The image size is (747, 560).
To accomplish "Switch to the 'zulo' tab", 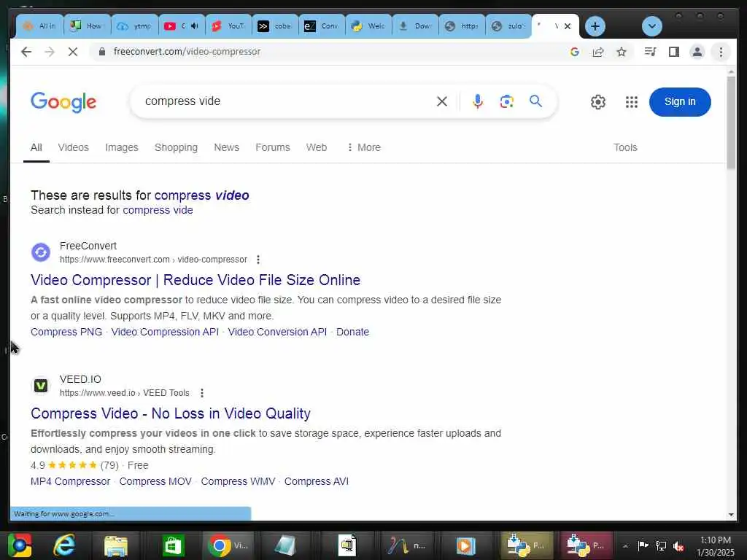I will click(508, 26).
